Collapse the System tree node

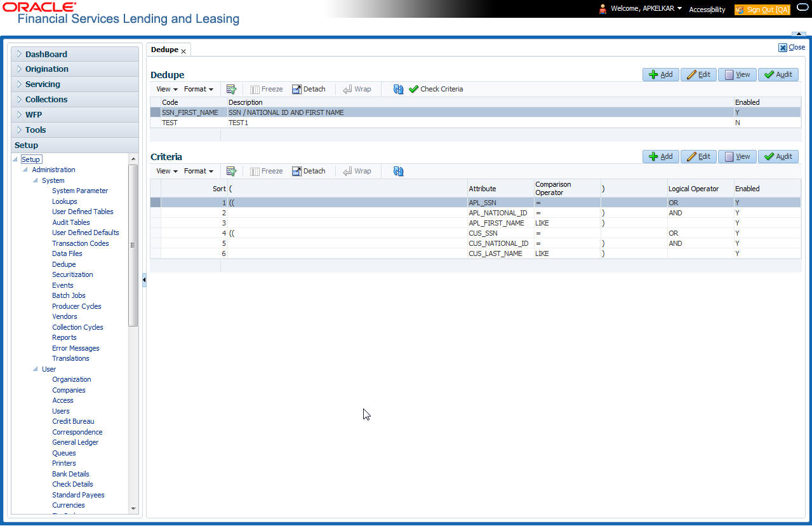point(36,181)
